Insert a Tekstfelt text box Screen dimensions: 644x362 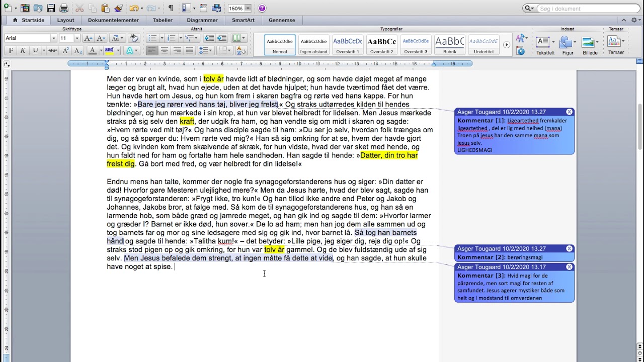[x=545, y=45]
